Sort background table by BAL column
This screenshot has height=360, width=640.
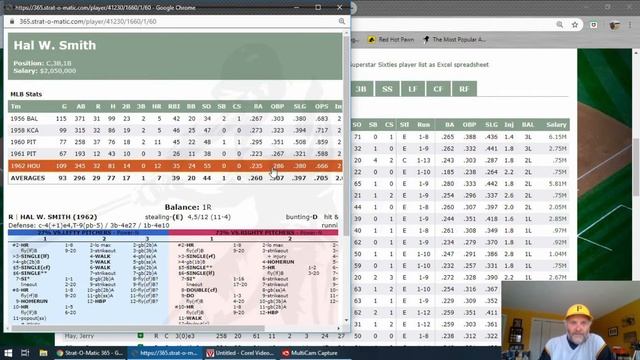[x=527, y=124]
